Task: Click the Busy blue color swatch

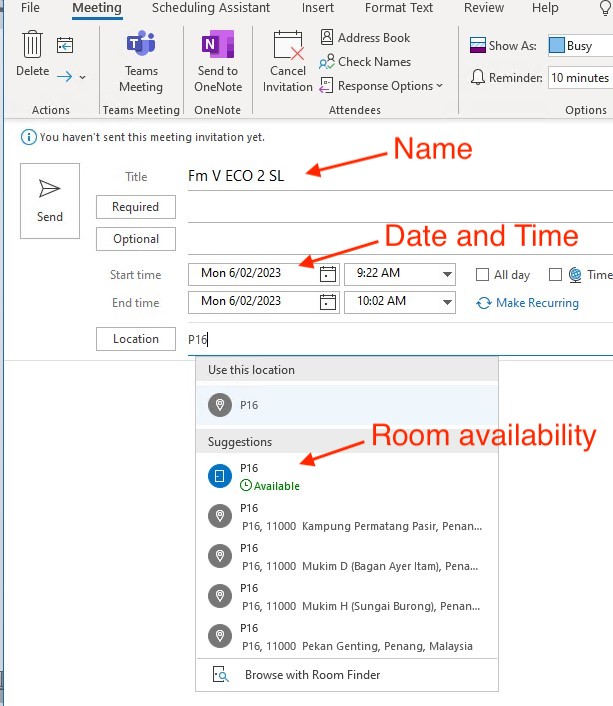Action: pyautogui.click(x=557, y=45)
